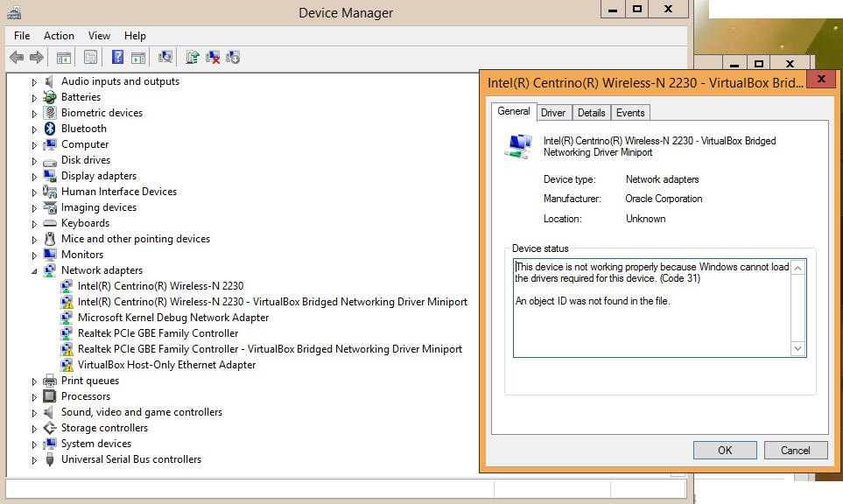Expand the Computer category
This screenshot has height=504, width=843.
click(34, 145)
